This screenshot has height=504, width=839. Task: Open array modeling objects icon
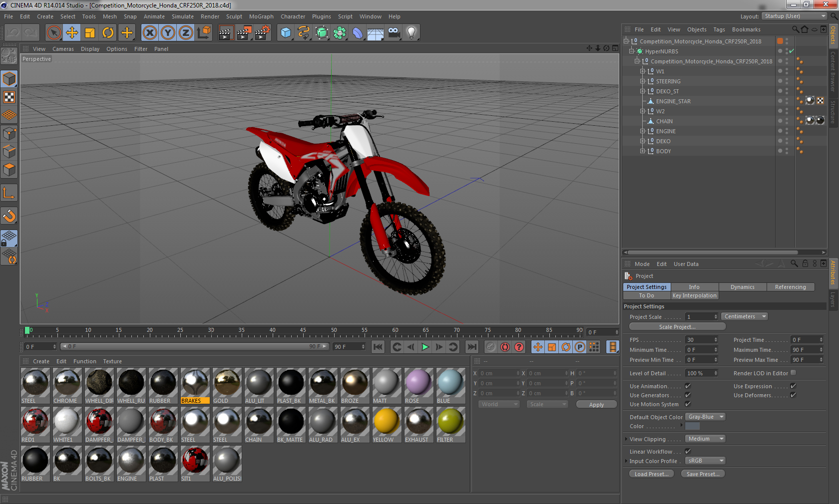340,33
